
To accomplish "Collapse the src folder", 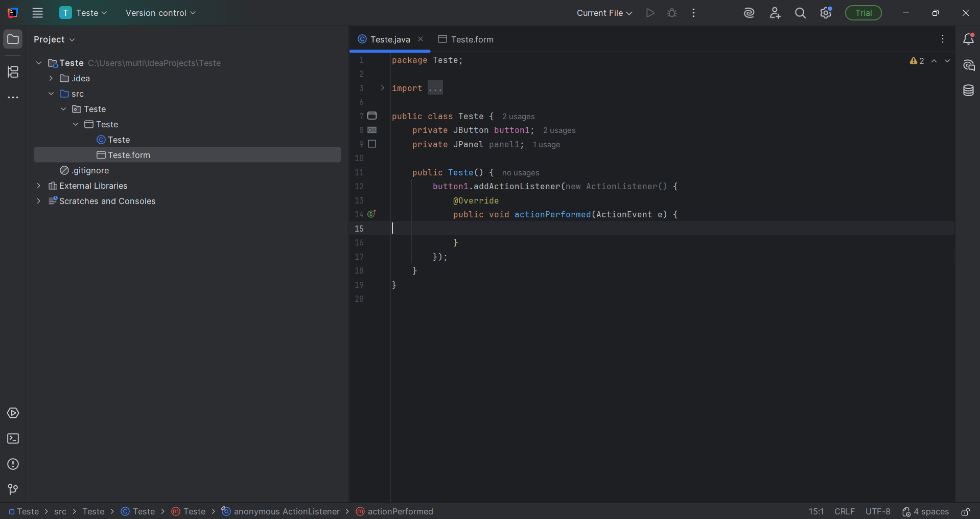I will (51, 94).
